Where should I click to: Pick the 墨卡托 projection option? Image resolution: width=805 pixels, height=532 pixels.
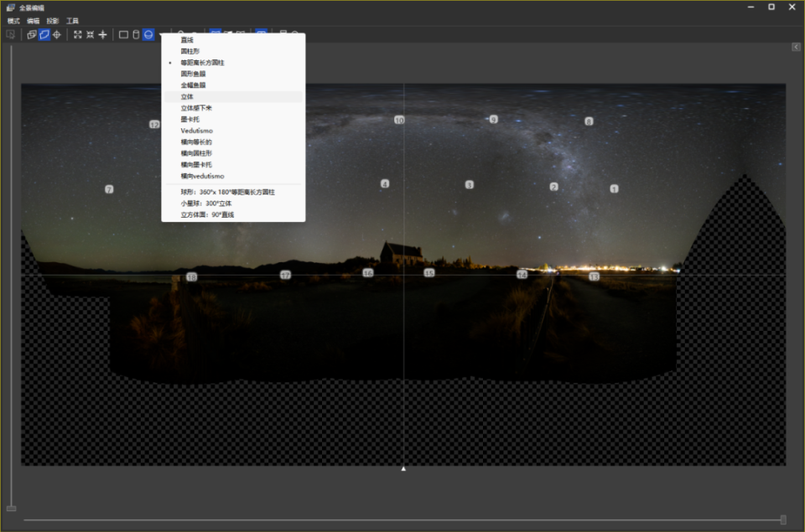[190, 120]
